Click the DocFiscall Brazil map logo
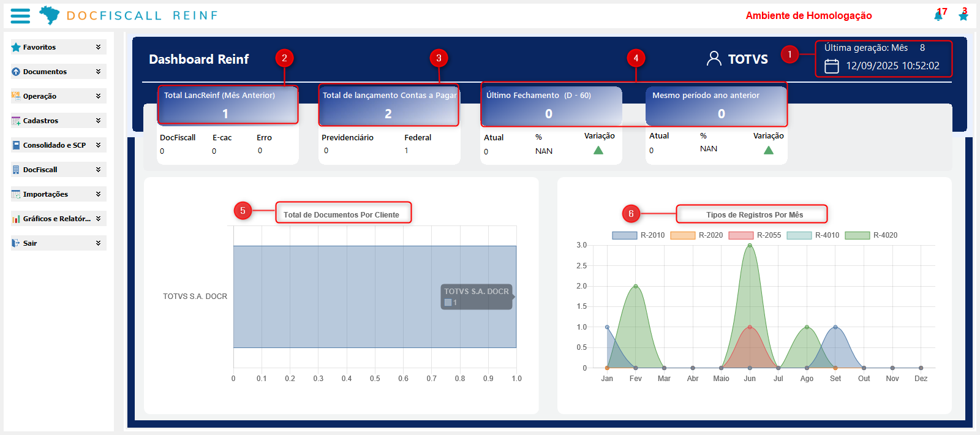The image size is (980, 435). click(50, 15)
